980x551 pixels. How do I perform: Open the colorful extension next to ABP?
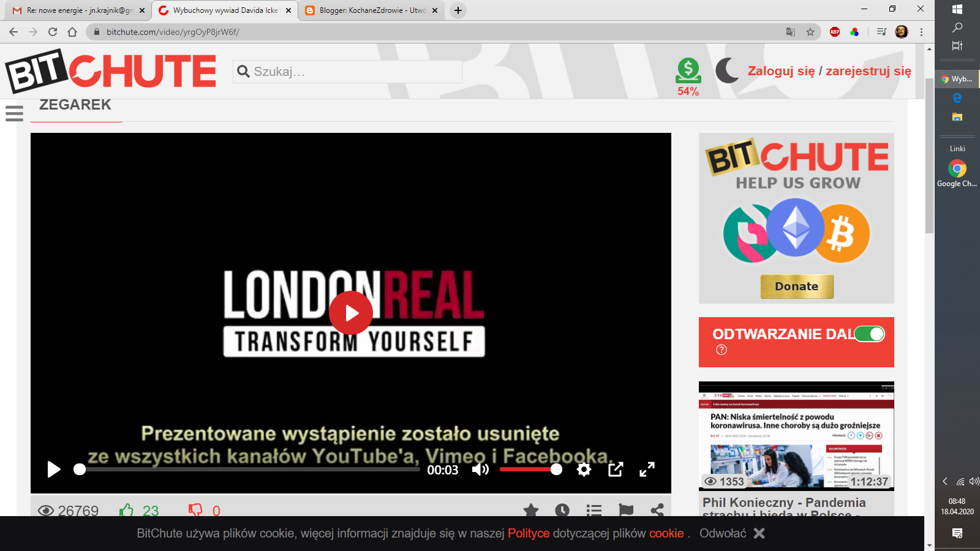[854, 32]
